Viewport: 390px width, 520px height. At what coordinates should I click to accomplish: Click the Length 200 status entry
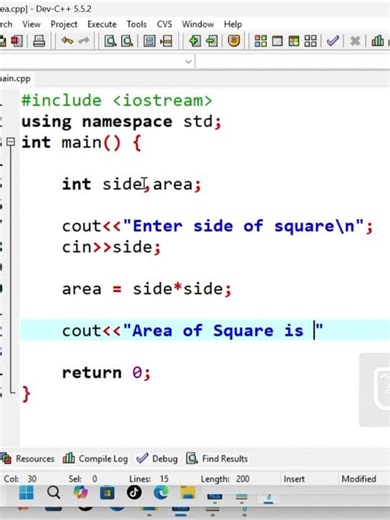point(225,479)
